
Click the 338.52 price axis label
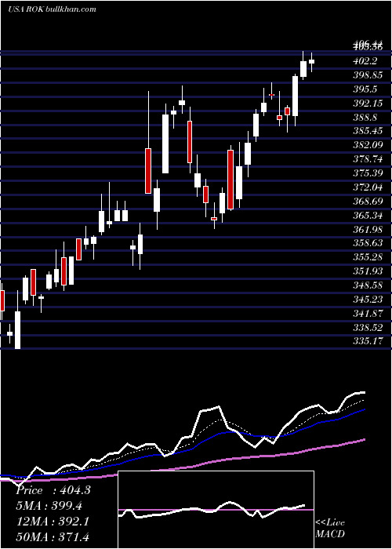(x=368, y=327)
